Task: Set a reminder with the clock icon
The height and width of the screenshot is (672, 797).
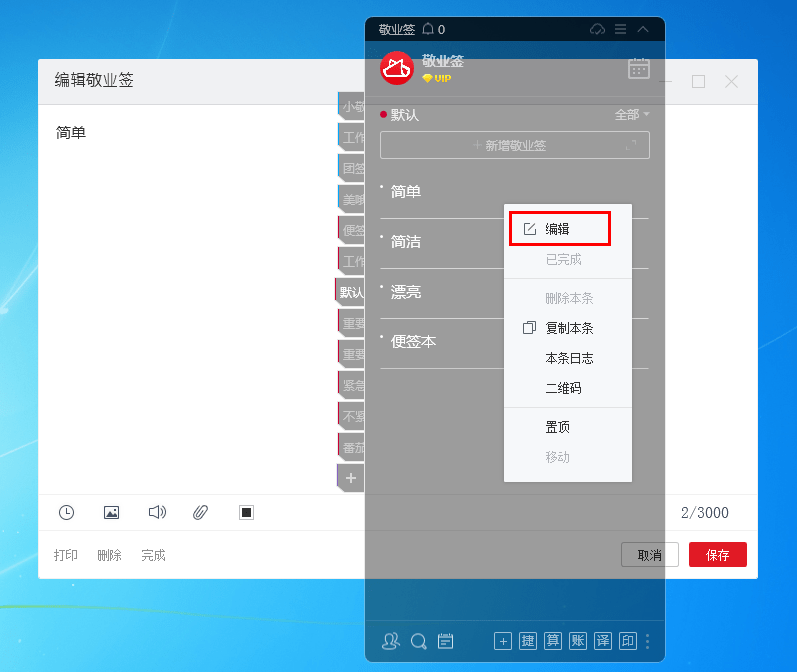Action: pyautogui.click(x=67, y=512)
